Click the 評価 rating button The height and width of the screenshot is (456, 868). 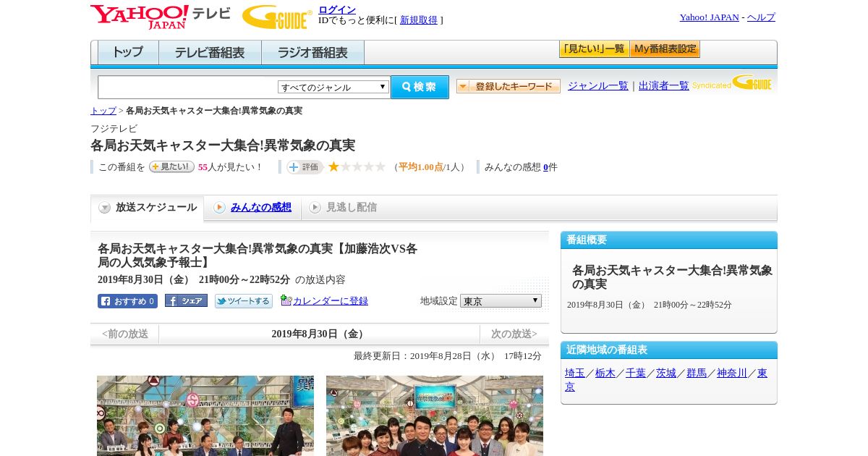305,167
